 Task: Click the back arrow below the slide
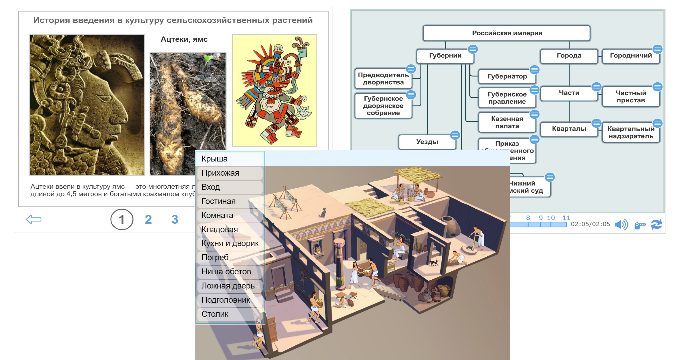34,219
